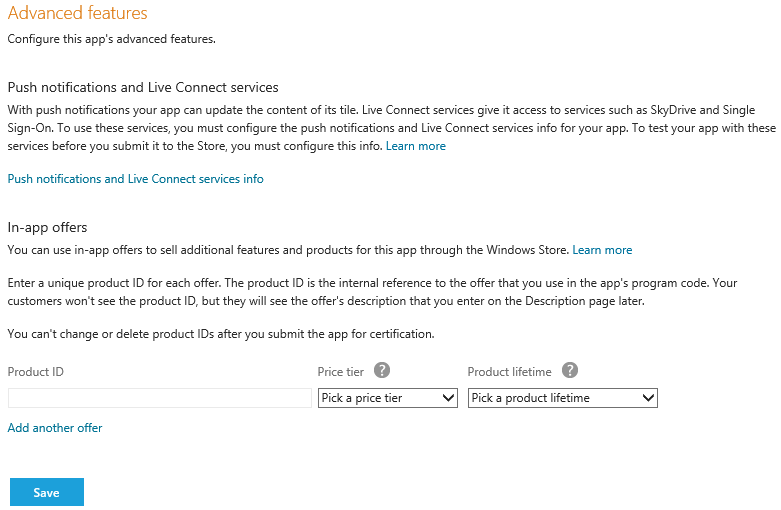Viewport: 781px width, 510px height.
Task: Click the product ID certification warning sentence
Action: click(x=221, y=334)
